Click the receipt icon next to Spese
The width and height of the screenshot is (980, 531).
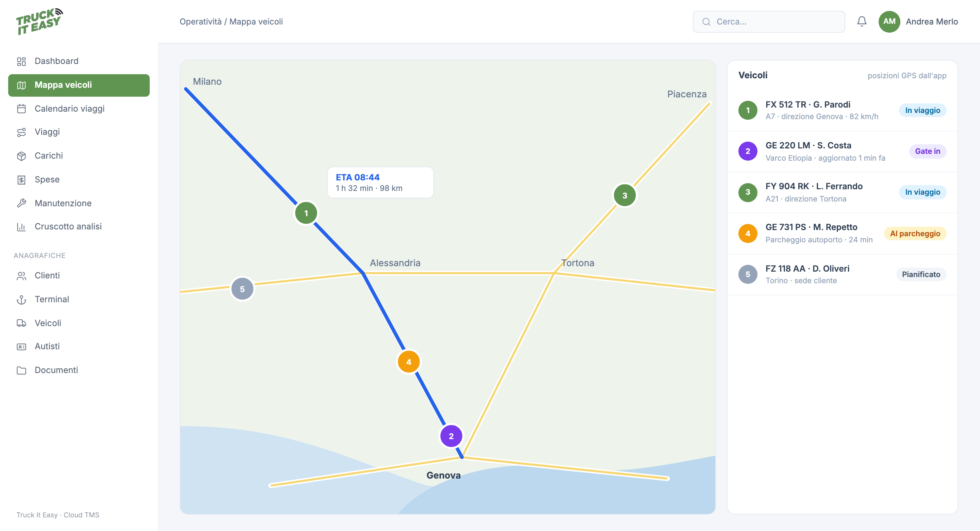pyautogui.click(x=21, y=180)
